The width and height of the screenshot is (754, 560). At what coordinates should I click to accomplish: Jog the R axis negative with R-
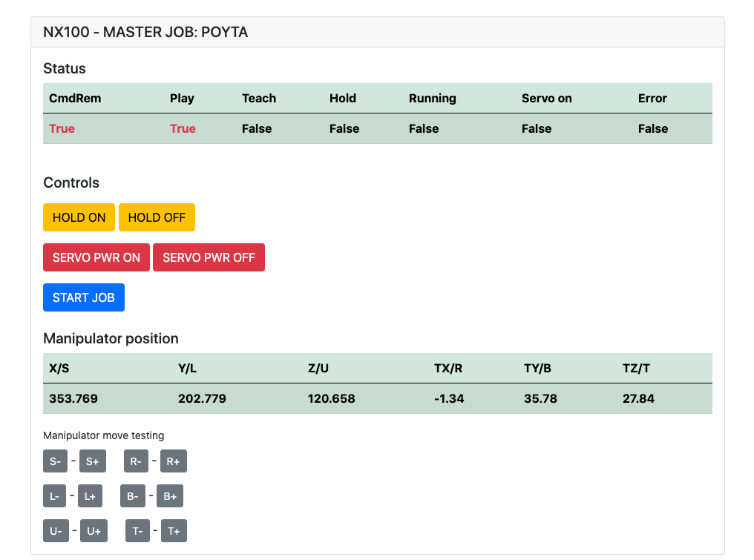(x=136, y=461)
